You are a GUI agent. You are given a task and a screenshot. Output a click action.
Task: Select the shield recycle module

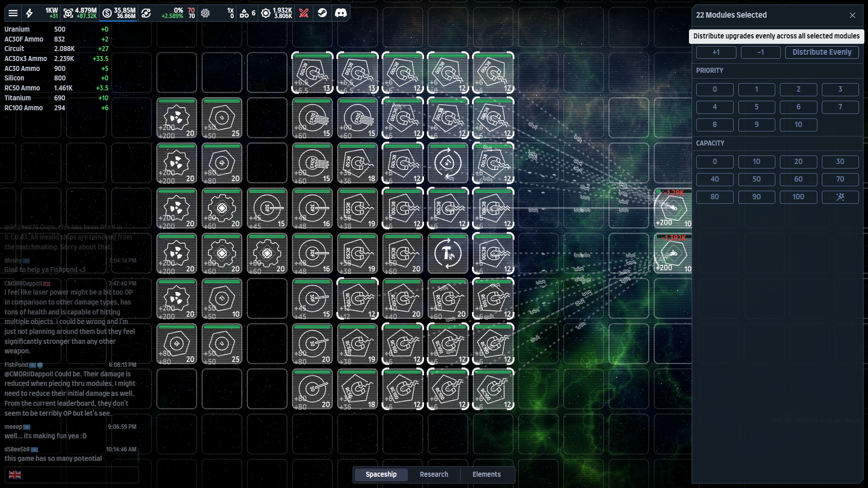(x=448, y=163)
